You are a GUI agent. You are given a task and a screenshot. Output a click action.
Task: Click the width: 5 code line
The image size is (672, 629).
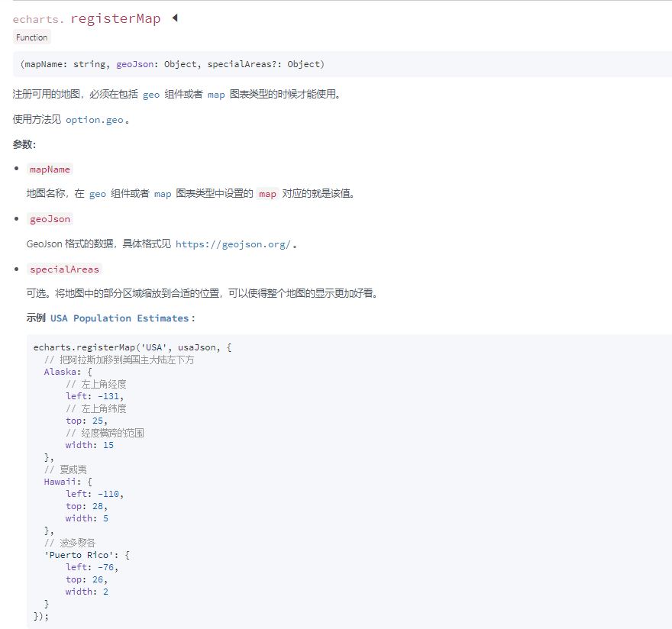click(86, 518)
